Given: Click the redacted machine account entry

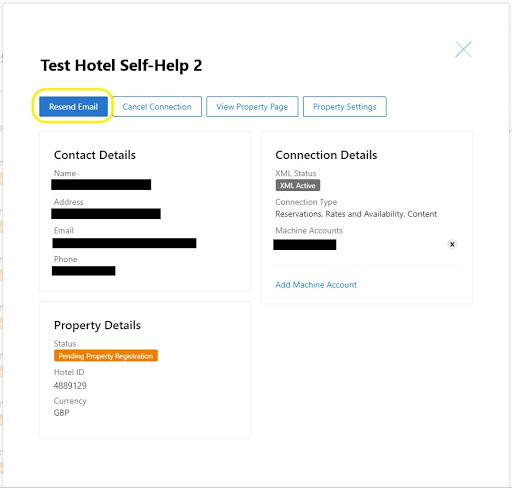Looking at the screenshot, I should point(305,245).
